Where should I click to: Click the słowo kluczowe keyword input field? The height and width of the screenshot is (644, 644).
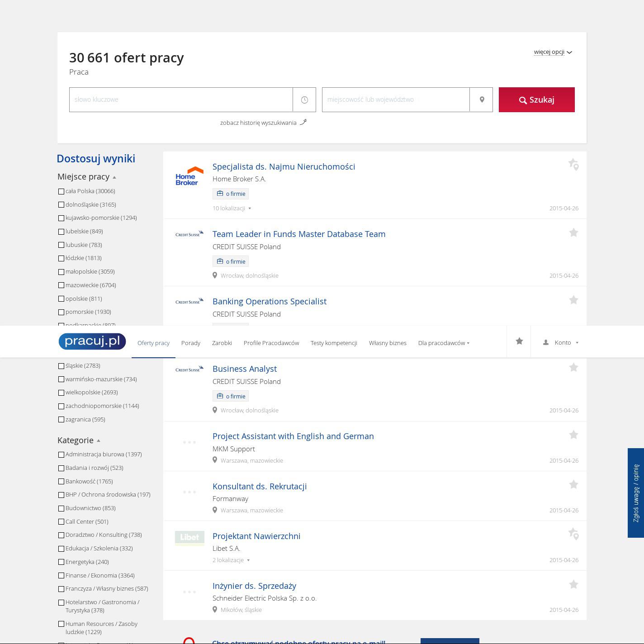click(x=181, y=99)
